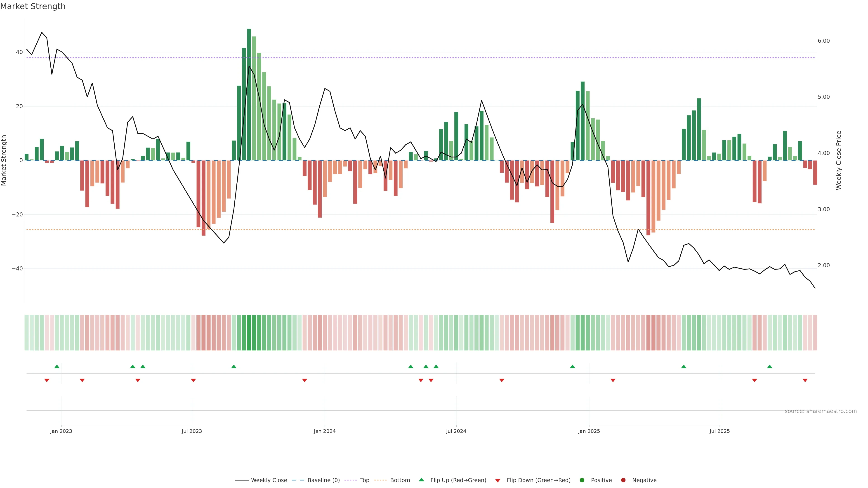Screen dimensions: 868x488
Task: Click the darkest green heatmap strip cell
Action: coord(249,332)
